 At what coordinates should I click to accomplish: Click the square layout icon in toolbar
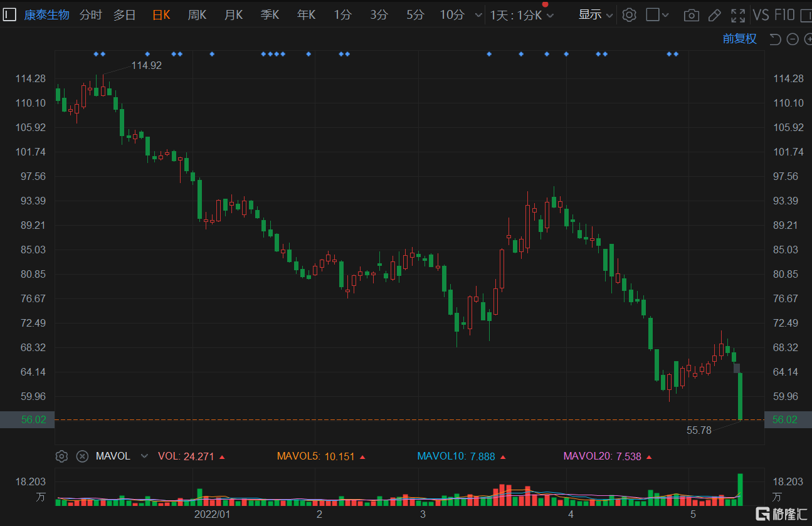653,14
